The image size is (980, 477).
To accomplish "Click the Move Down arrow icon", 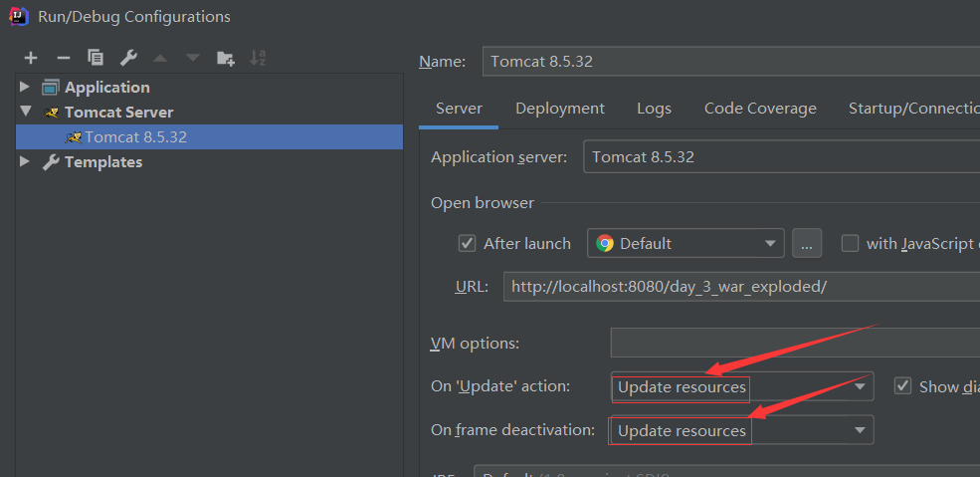I will (x=192, y=58).
